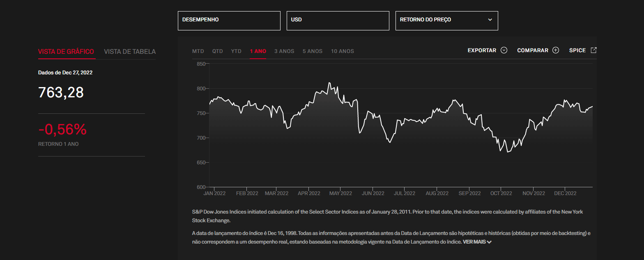Select Vista de Gráfico tab
The height and width of the screenshot is (260, 644).
[66, 52]
